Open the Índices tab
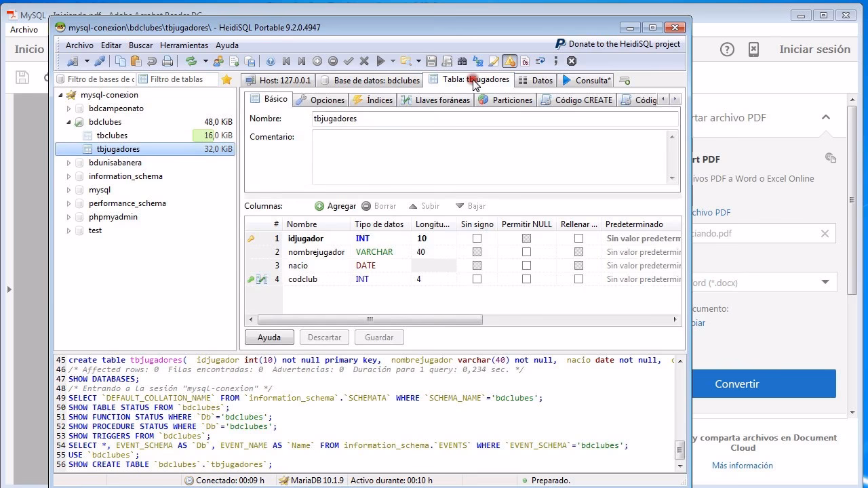868x488 pixels. [373, 100]
